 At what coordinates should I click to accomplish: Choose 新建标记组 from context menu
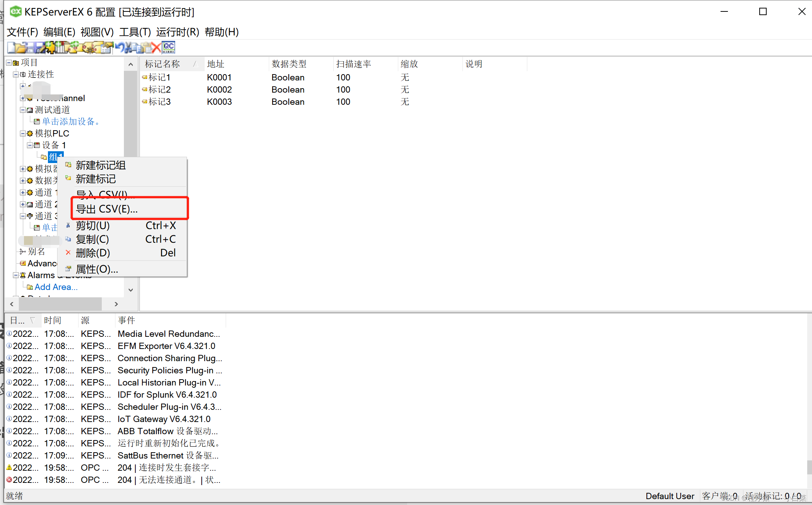coord(123,165)
